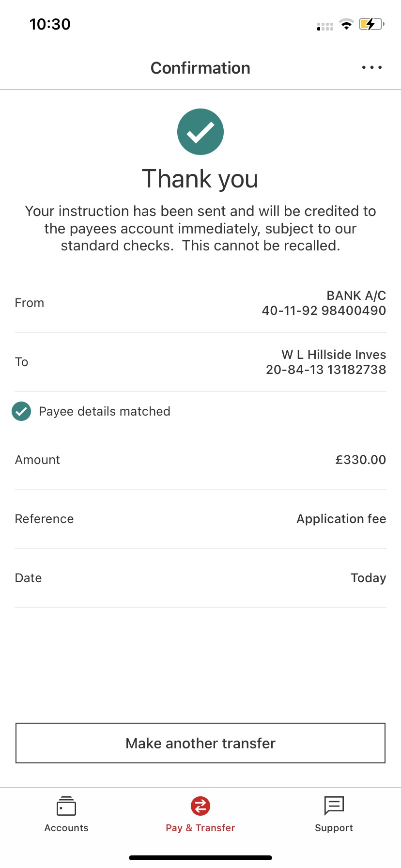Screen dimensions: 401x868
Task: Tap the Payee details matched checkmark
Action: click(x=21, y=411)
